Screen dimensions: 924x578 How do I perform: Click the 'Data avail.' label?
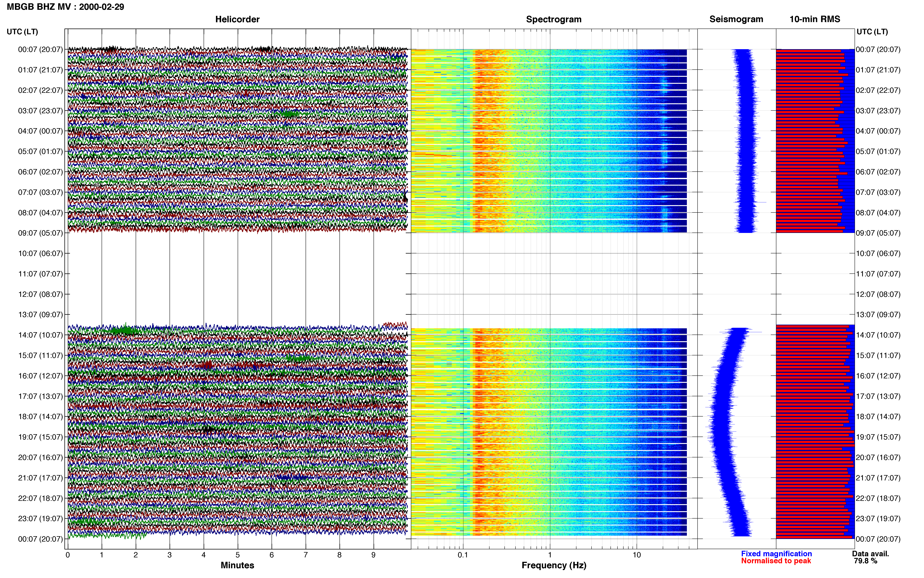pyautogui.click(x=870, y=554)
